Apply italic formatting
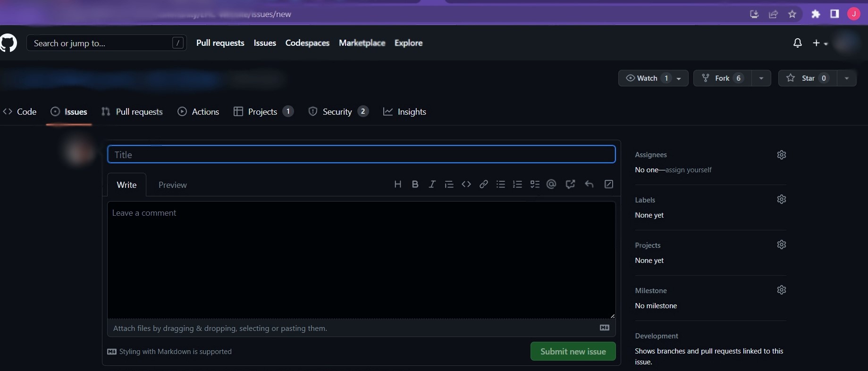The width and height of the screenshot is (868, 371). (x=432, y=184)
